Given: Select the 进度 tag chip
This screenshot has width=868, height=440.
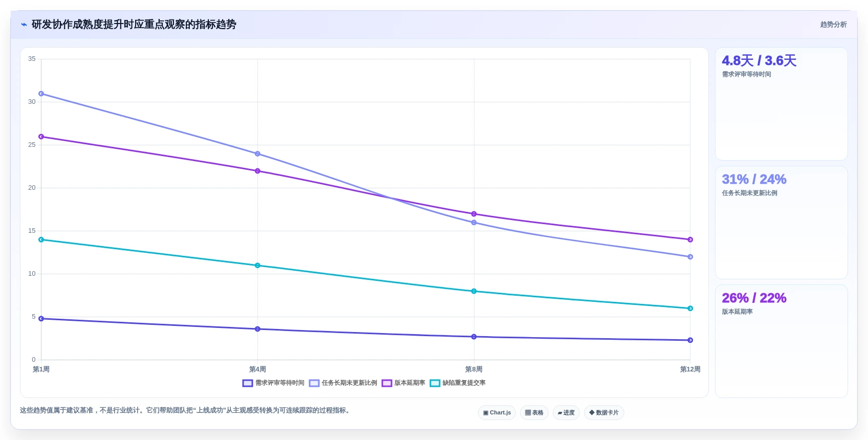Looking at the screenshot, I should 566,413.
